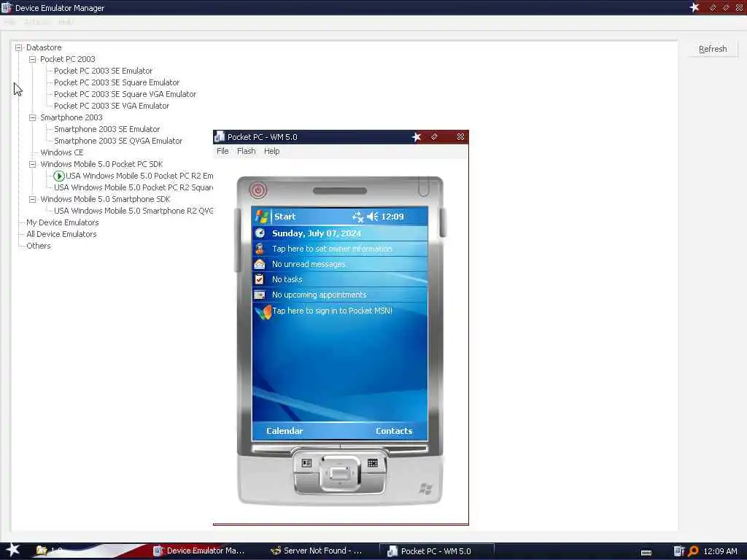Screen dimensions: 747x560
Task: Click the folder icon in the taskbar
Action: (x=42, y=551)
